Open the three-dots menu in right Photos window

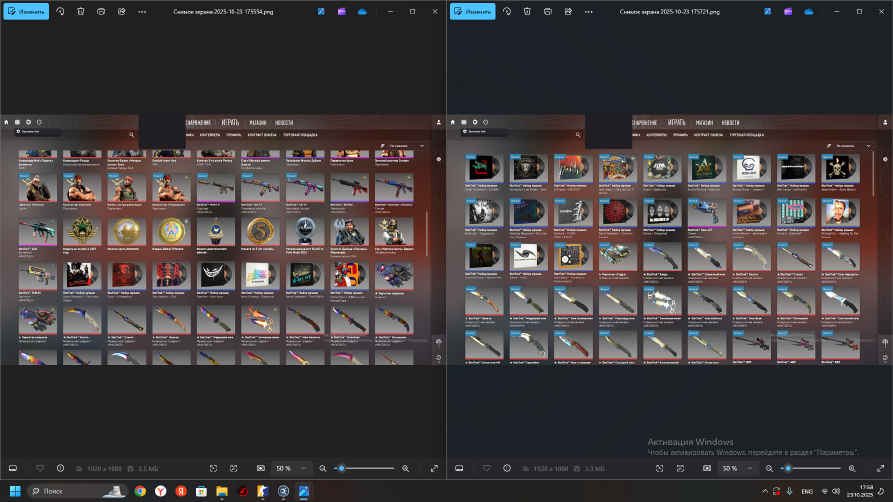point(589,11)
